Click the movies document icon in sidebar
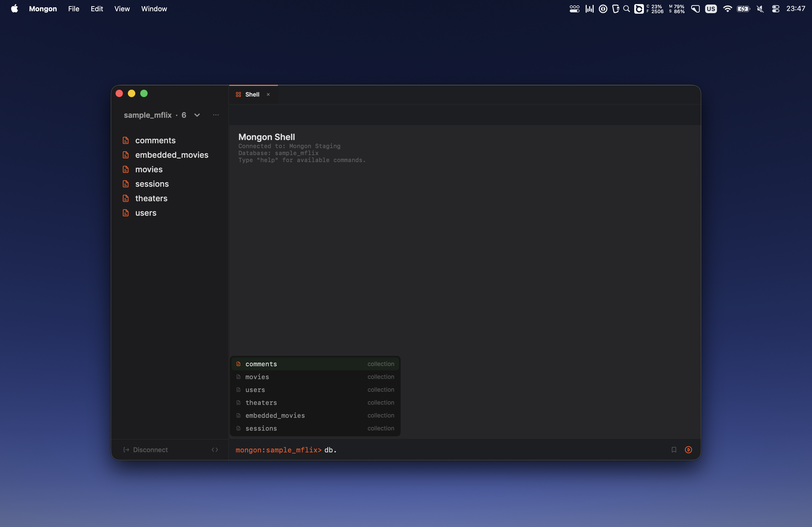812x527 pixels. [x=126, y=169]
